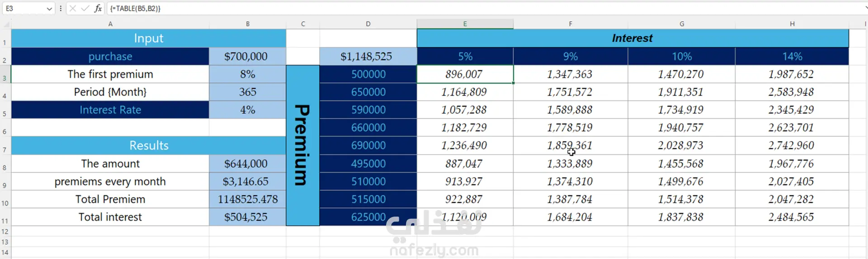Click the Input header cell
This screenshot has width=868, height=259.
tap(149, 38)
